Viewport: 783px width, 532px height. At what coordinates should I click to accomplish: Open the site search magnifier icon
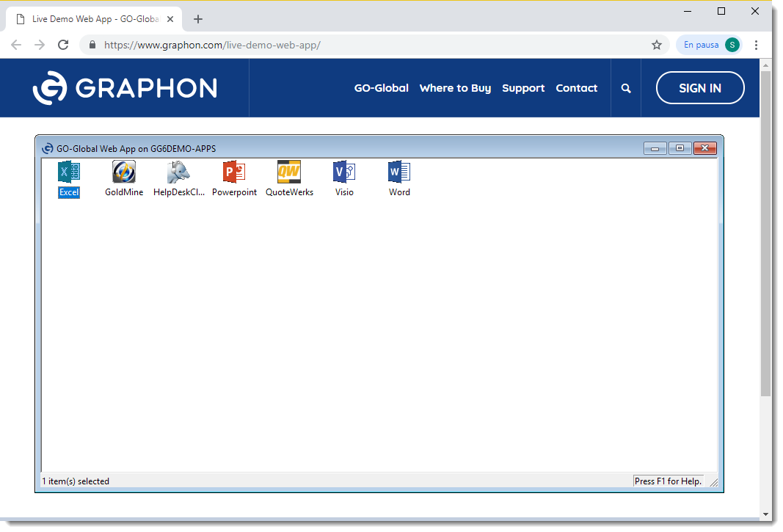(626, 88)
